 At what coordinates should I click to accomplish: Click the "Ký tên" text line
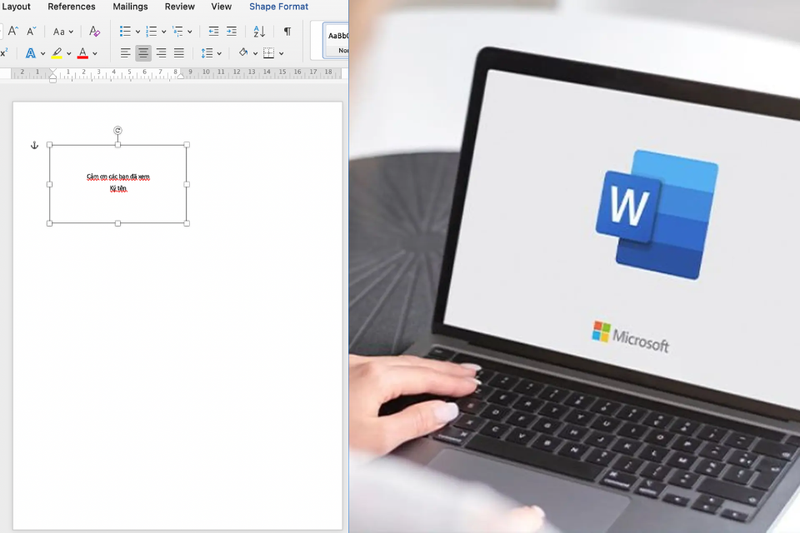click(x=118, y=189)
